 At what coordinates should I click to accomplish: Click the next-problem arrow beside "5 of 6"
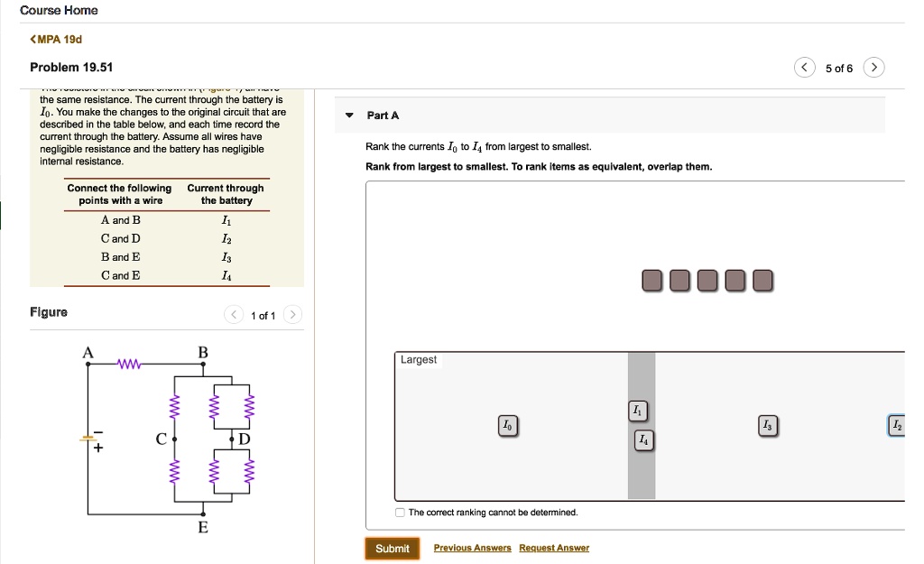click(x=873, y=67)
